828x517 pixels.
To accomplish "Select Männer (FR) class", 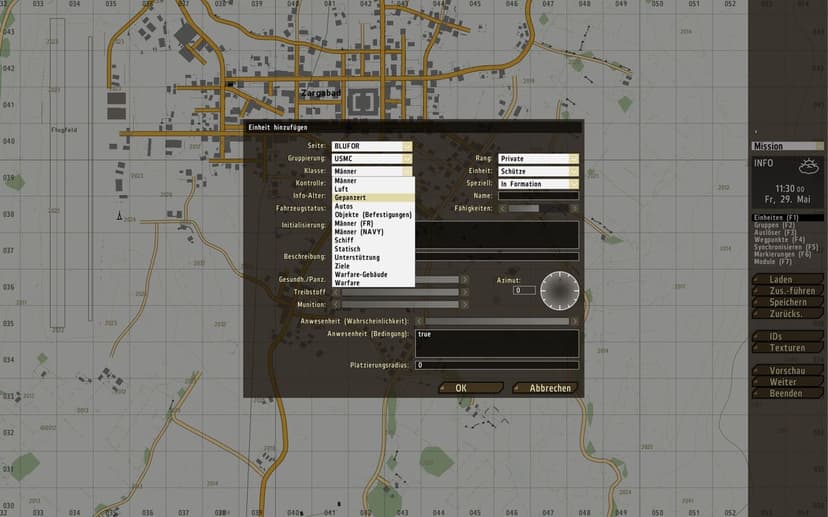I will pos(373,223).
